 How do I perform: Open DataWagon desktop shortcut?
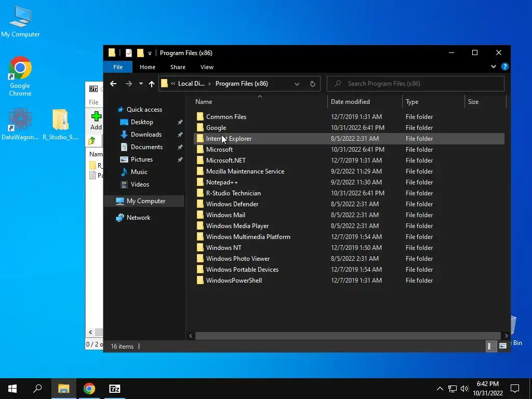[20, 124]
